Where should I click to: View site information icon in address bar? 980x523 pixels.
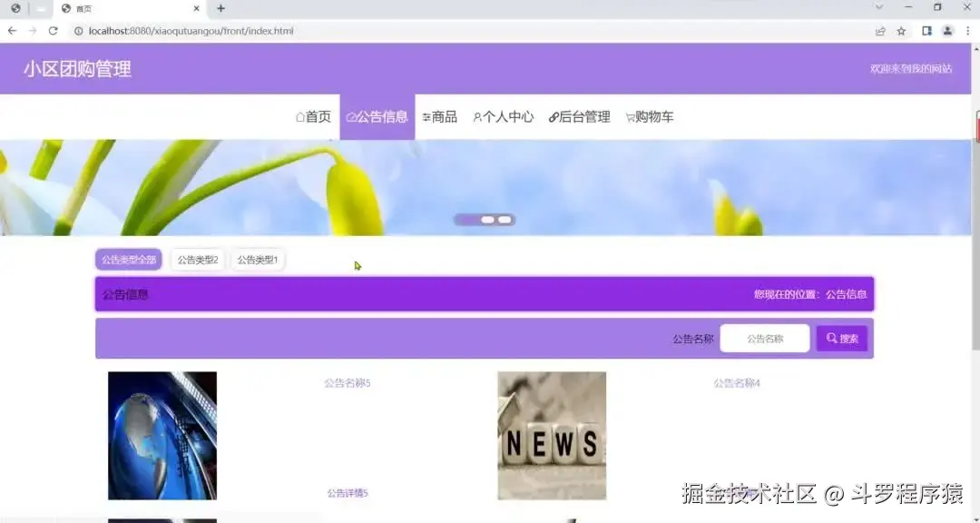[x=79, y=31]
